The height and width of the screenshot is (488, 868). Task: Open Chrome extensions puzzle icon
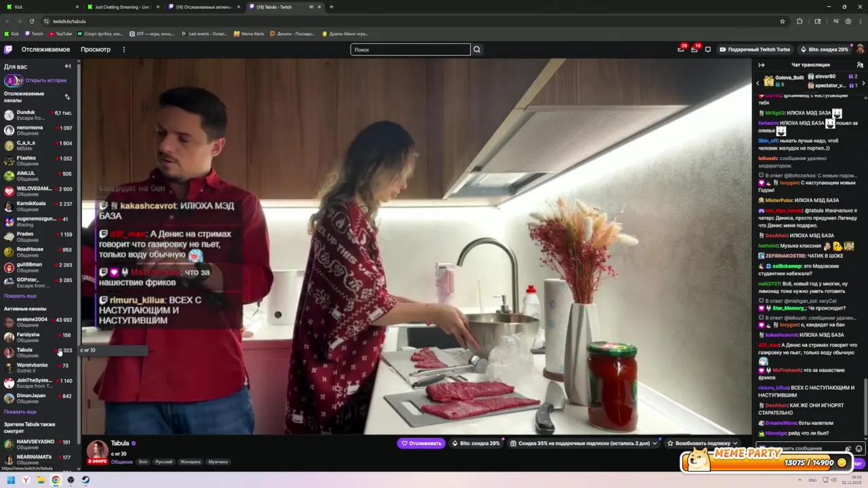tap(800, 21)
